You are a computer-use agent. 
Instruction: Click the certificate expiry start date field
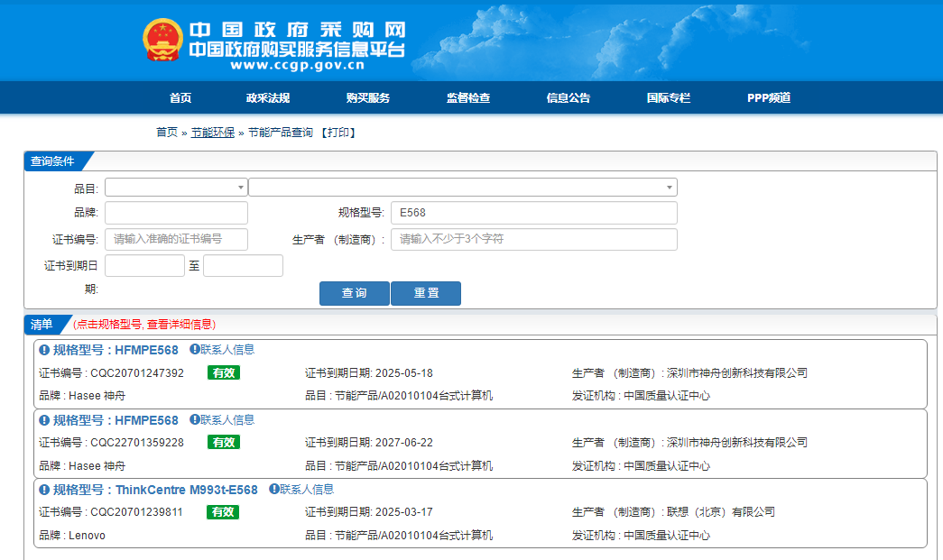click(x=145, y=266)
